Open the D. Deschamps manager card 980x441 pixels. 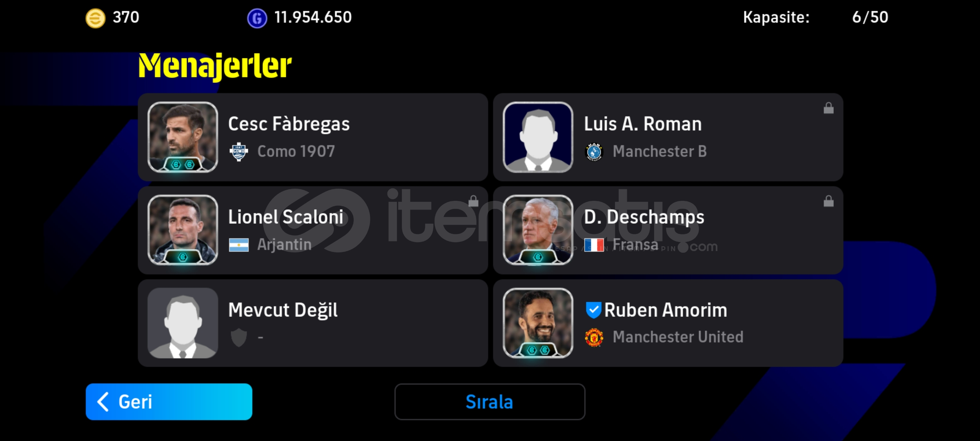click(x=668, y=230)
